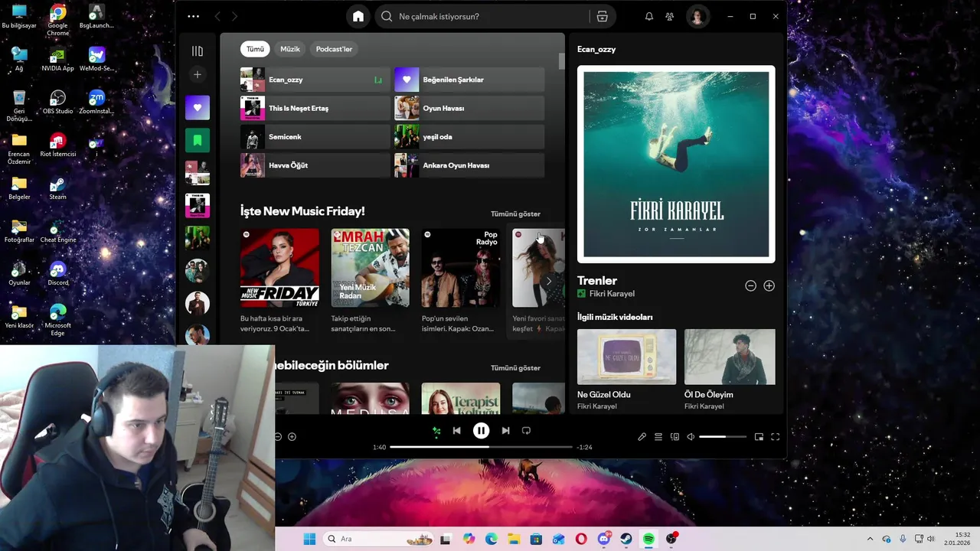Image resolution: width=980 pixels, height=551 pixels.
Task: Click Tümünü göster for New Music Friday
Action: 515,214
